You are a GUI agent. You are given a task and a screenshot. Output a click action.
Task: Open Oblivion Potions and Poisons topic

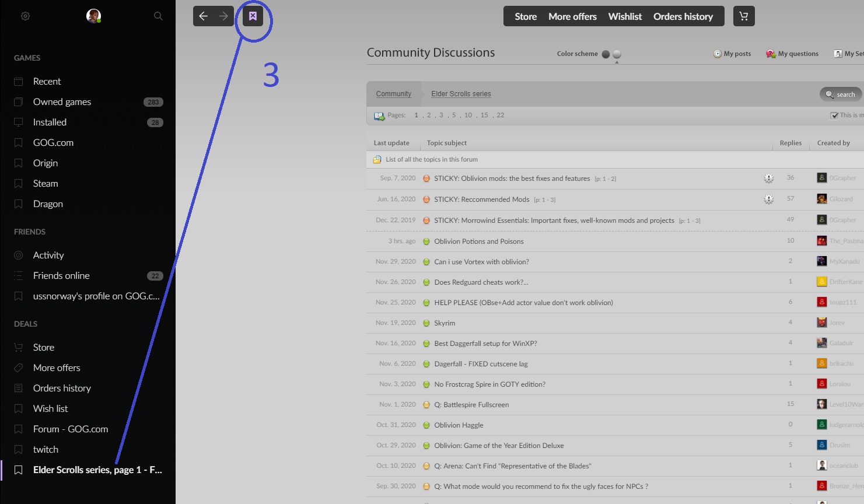[478, 242]
